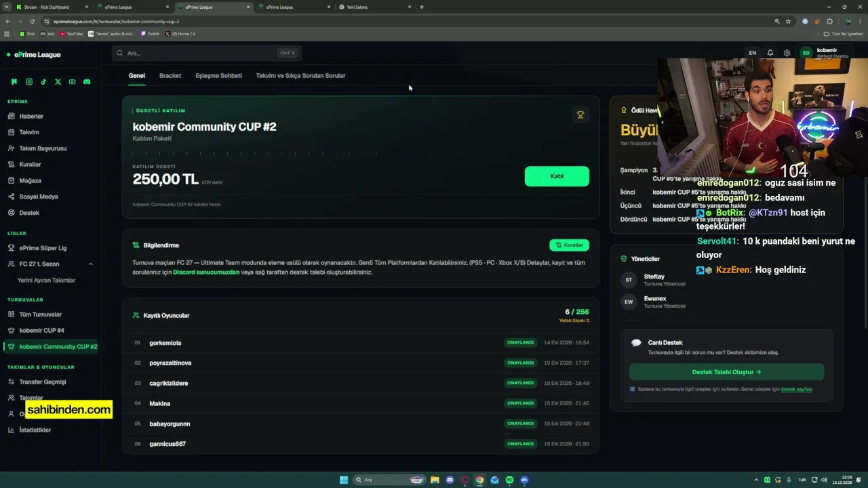Switch language with the EN toggle
868x488 pixels.
[x=752, y=53]
